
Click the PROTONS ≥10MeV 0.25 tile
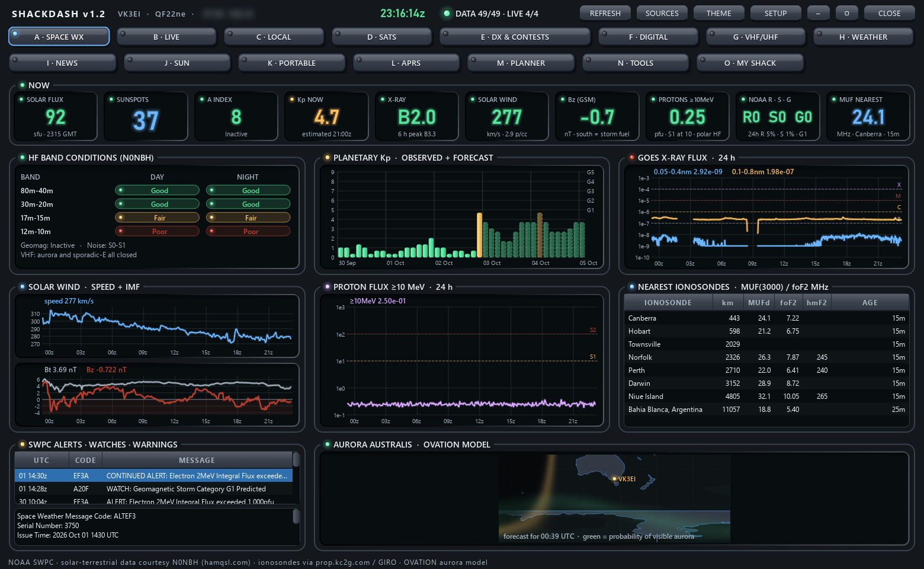point(688,116)
